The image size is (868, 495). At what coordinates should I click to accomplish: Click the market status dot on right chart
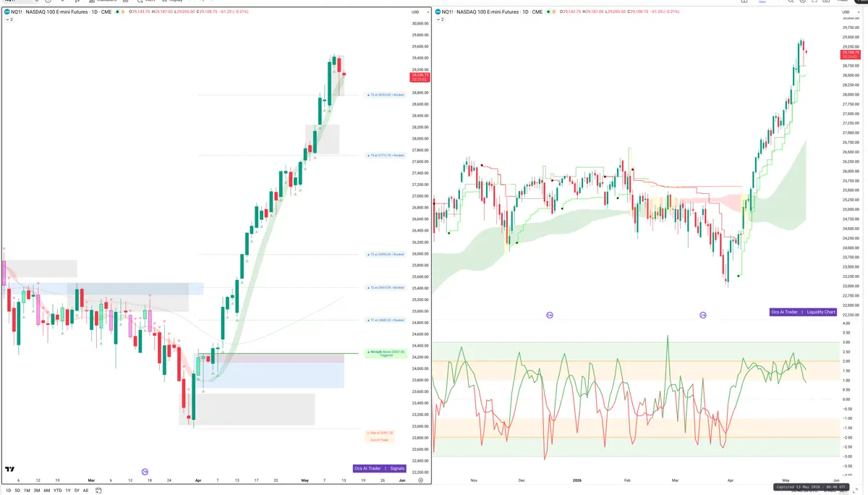click(548, 12)
